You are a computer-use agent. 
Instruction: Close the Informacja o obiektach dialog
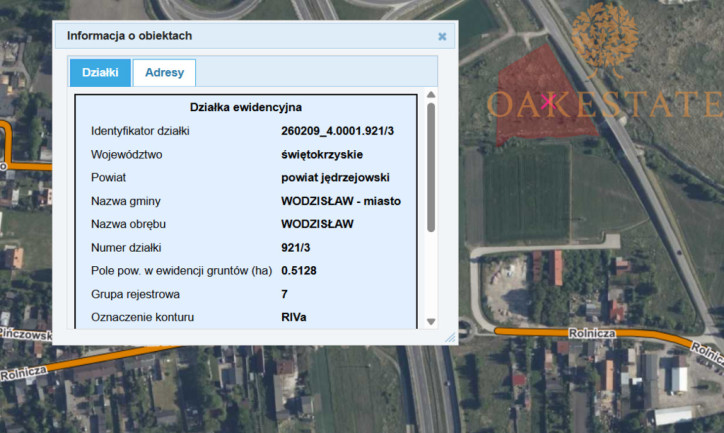coord(442,36)
